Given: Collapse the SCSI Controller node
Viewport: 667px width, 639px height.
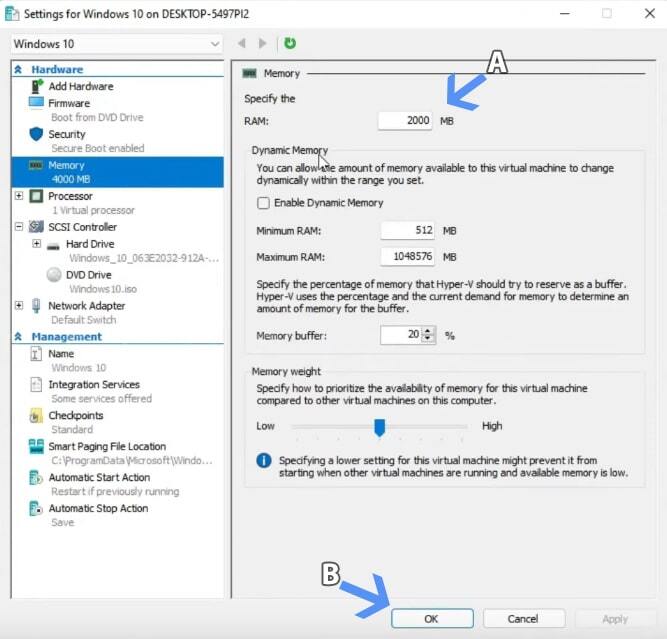Looking at the screenshot, I should [x=19, y=227].
